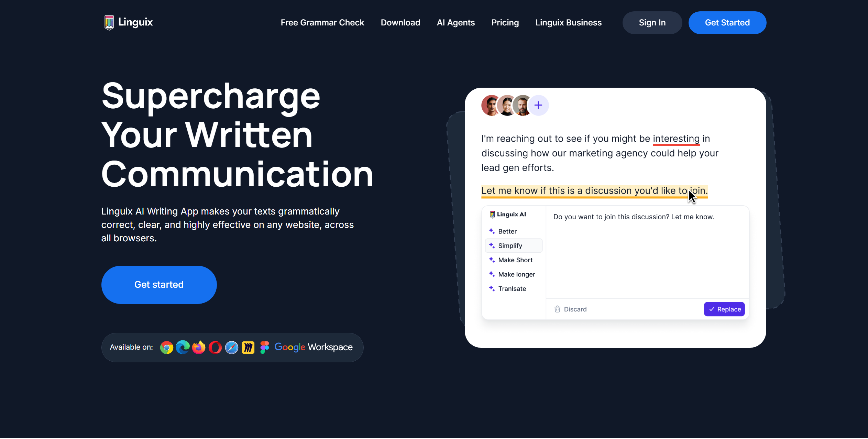Click the Linguix shield logo icon
This screenshot has width=868, height=439.
point(109,23)
